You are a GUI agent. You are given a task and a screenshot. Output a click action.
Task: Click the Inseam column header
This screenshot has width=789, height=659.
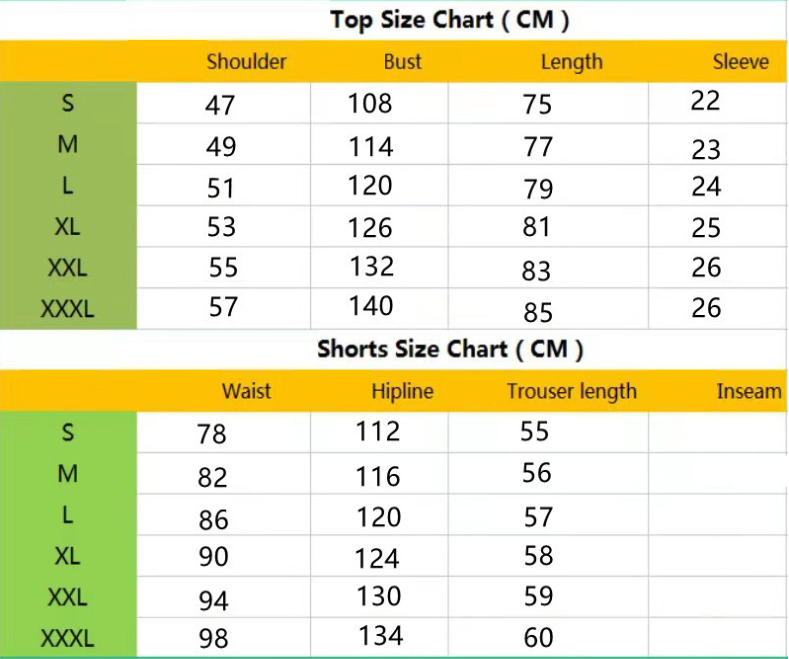(x=748, y=391)
